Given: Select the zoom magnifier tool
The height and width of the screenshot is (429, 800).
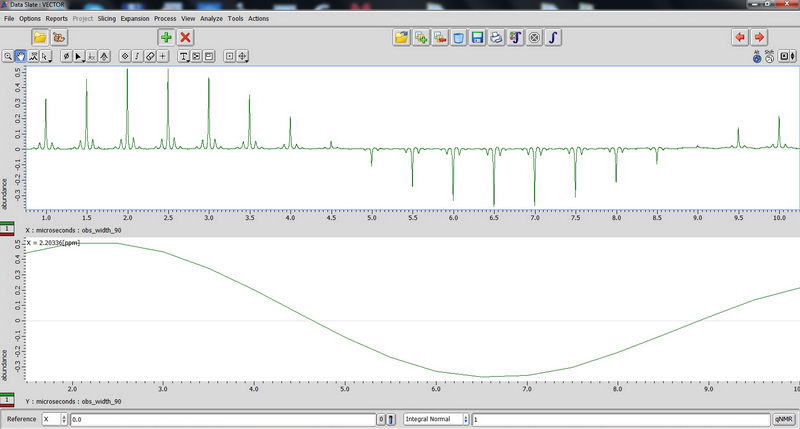Looking at the screenshot, I should click(7, 56).
